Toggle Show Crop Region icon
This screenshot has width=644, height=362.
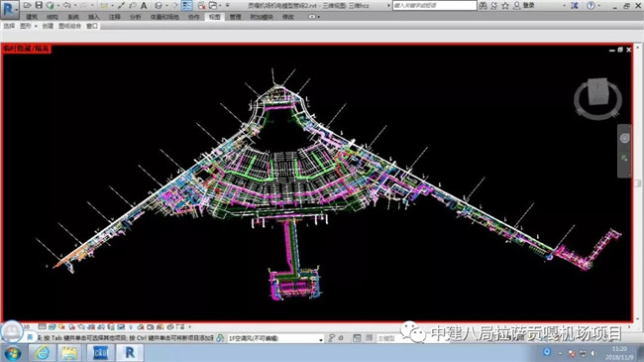pos(101,327)
